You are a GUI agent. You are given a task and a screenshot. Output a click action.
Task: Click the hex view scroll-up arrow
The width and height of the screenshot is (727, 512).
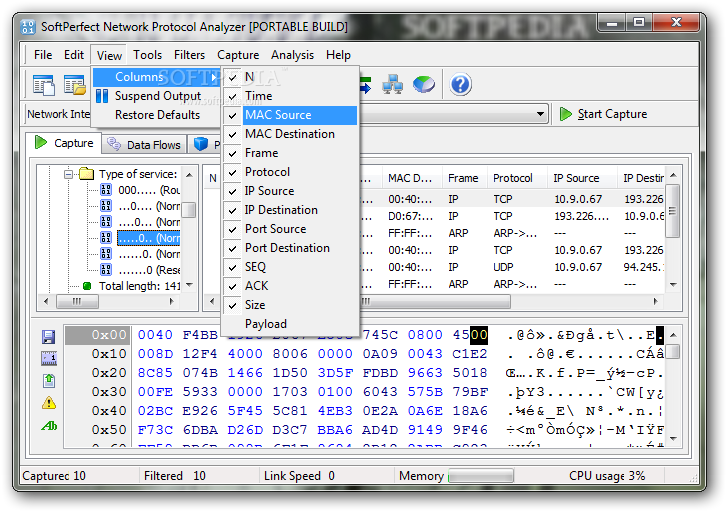[674, 335]
